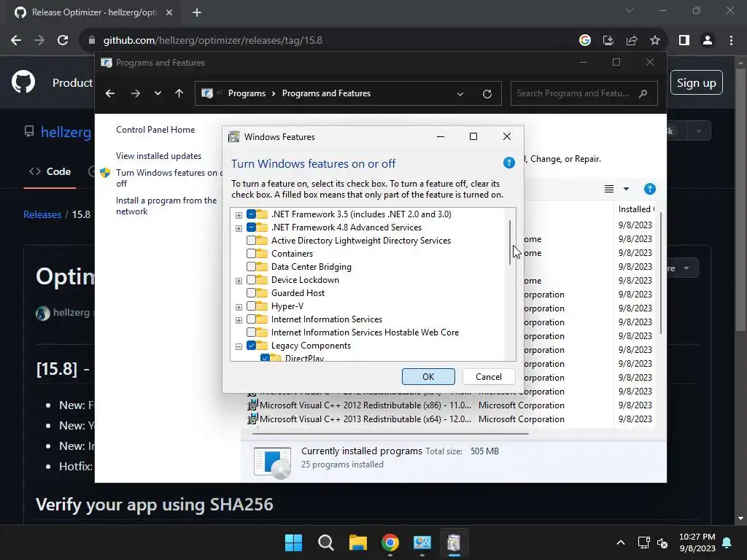The height and width of the screenshot is (560, 747).
Task: Select Internet Information Services Hostable Web Core item
Action: click(x=365, y=332)
